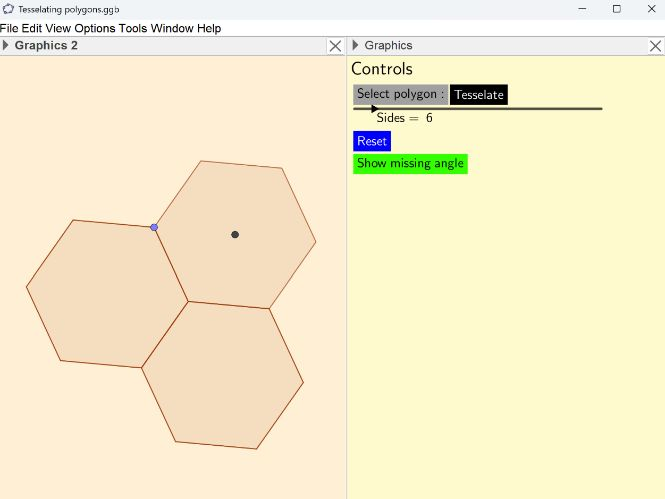Screen dimensions: 665x499
Task: Open the Window menu
Action: pos(172,28)
